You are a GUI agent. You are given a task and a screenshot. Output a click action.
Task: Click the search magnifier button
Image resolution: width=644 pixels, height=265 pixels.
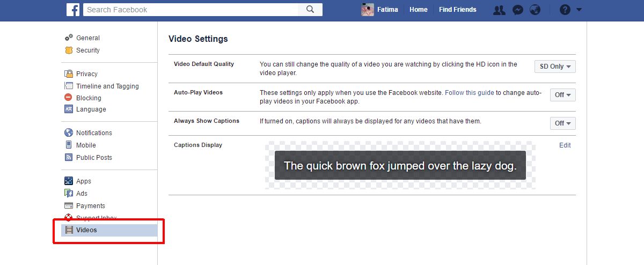310,10
